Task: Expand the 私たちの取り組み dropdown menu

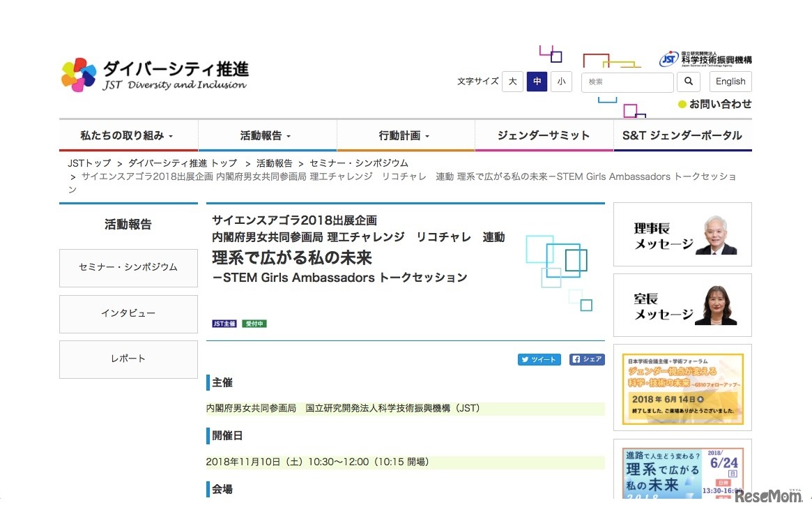Action: (128, 135)
